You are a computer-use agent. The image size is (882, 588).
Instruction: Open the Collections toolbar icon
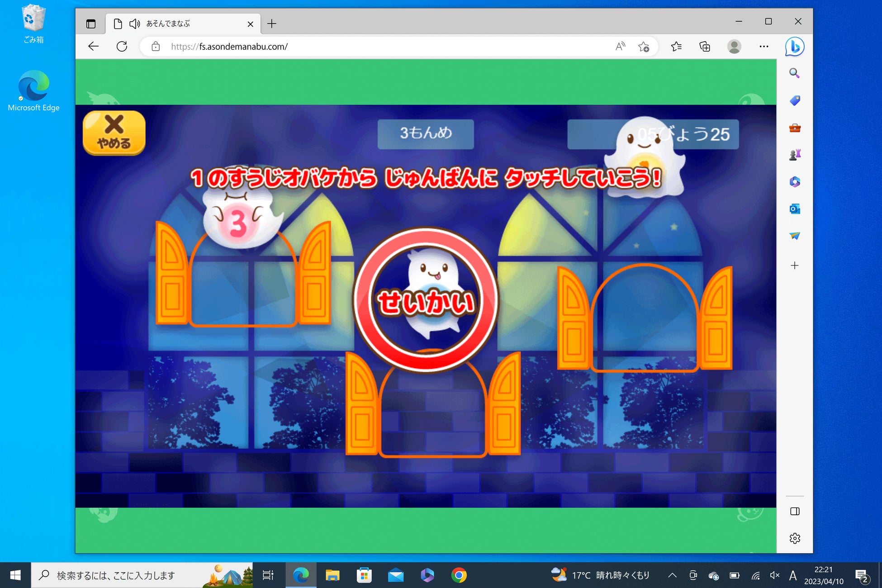point(705,47)
